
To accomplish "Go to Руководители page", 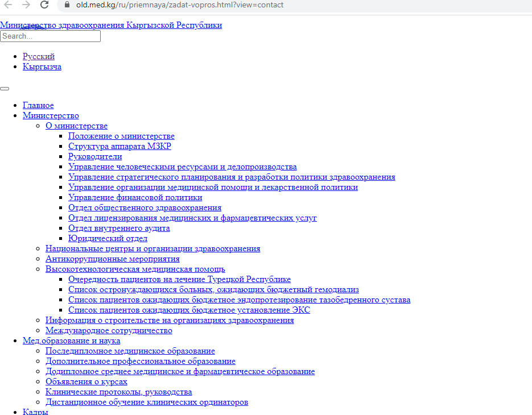I will tap(95, 157).
